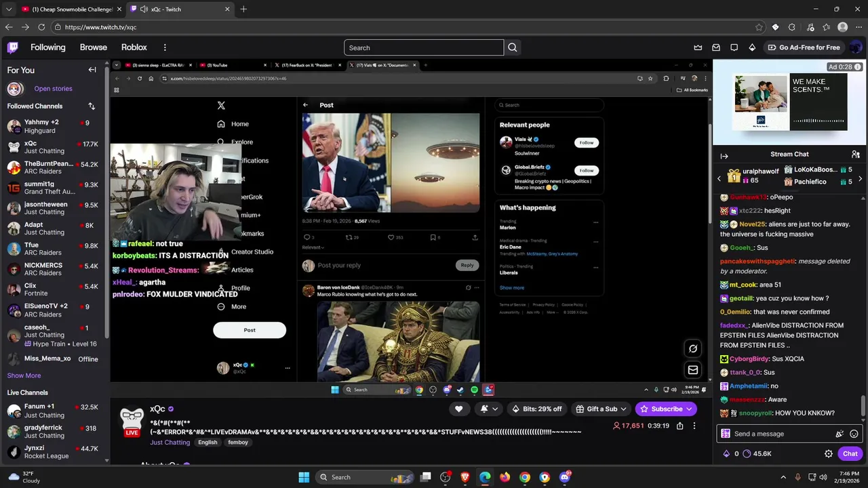
Task: Open TheBurntPeanut channel in sidebar
Action: click(54, 167)
